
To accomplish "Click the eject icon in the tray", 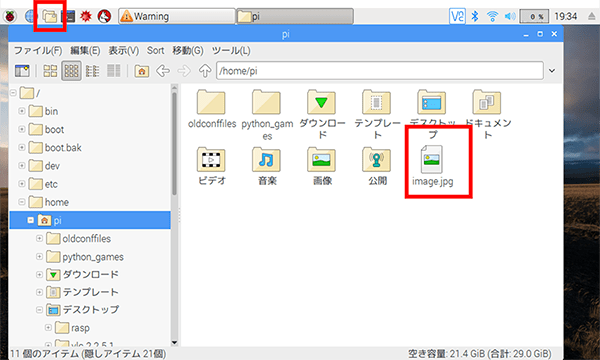I will (591, 16).
